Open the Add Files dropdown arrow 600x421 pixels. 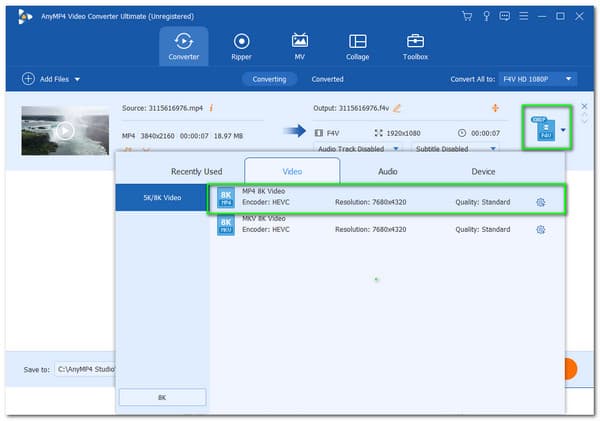pyautogui.click(x=77, y=79)
